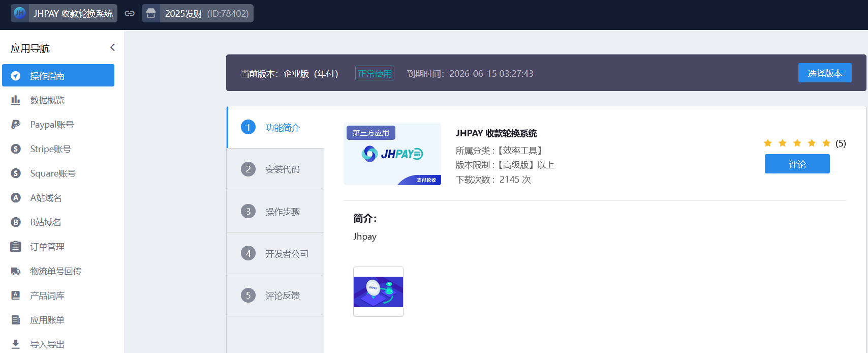Screen dimensions: 868x353
Task: Open the purple intro screenshot thumbnail
Action: 378,291
